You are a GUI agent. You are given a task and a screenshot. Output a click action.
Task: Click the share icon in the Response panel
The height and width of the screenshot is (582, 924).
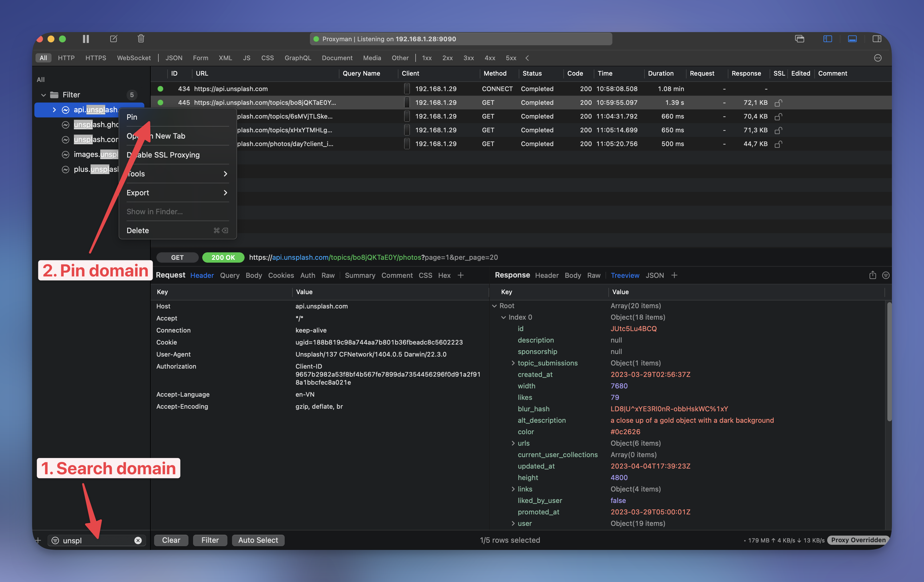point(872,275)
